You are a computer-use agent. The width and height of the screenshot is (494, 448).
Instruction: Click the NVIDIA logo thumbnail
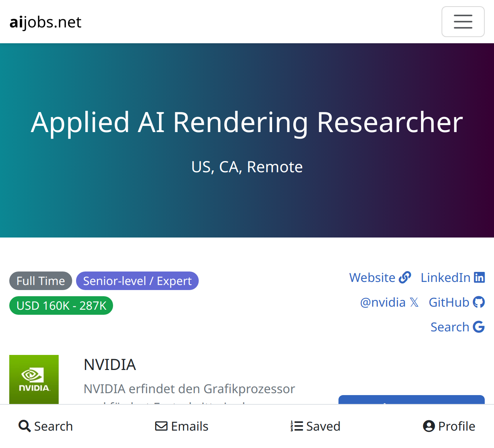click(x=34, y=379)
